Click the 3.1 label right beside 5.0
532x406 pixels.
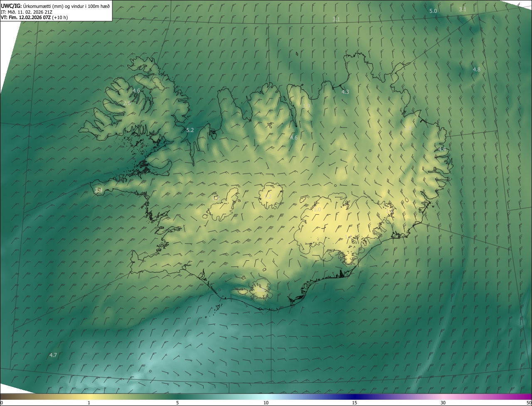coord(463,9)
